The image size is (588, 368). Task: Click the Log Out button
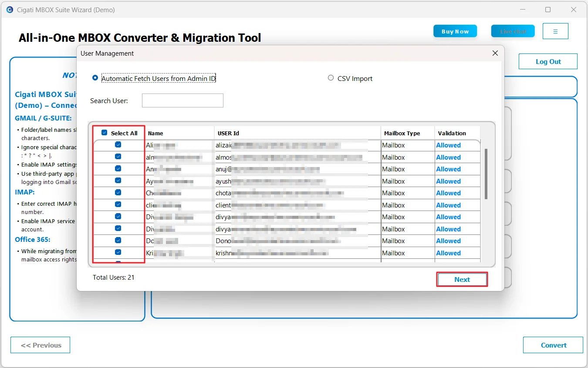tap(548, 61)
